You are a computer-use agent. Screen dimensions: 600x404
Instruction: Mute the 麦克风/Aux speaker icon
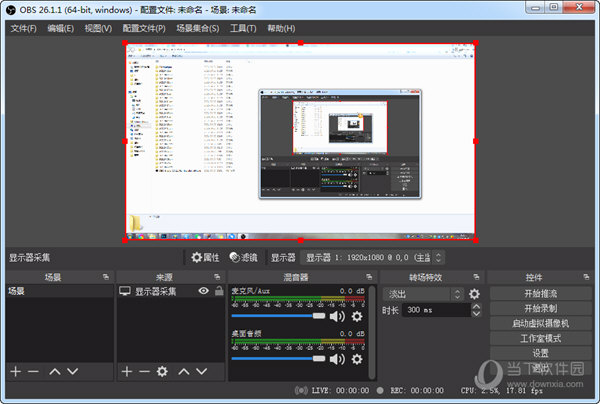click(337, 316)
